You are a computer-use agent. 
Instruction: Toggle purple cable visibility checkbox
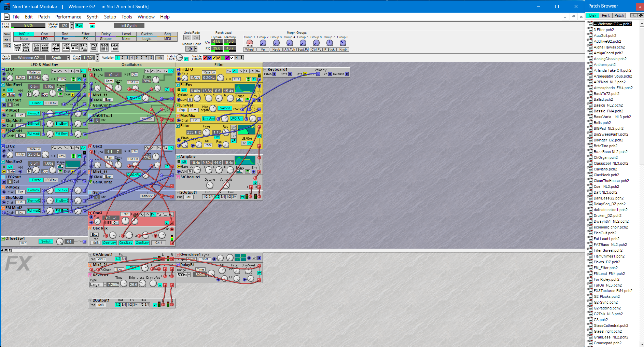click(227, 58)
